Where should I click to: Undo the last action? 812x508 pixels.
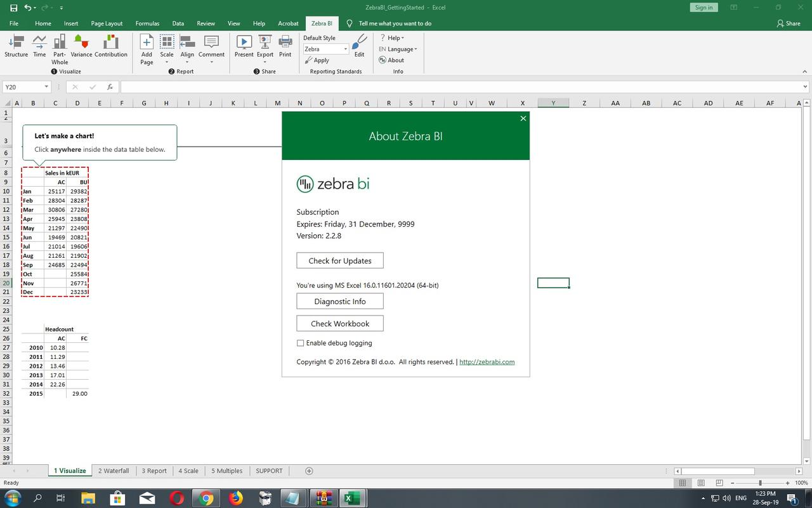[27, 8]
